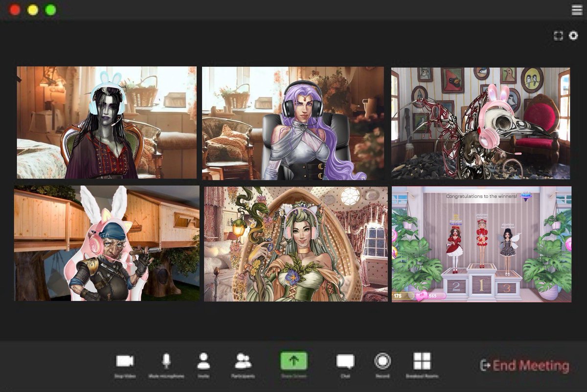Select the dark-haired participant with blue bunny headset
The height and width of the screenshot is (392, 587).
(107, 123)
